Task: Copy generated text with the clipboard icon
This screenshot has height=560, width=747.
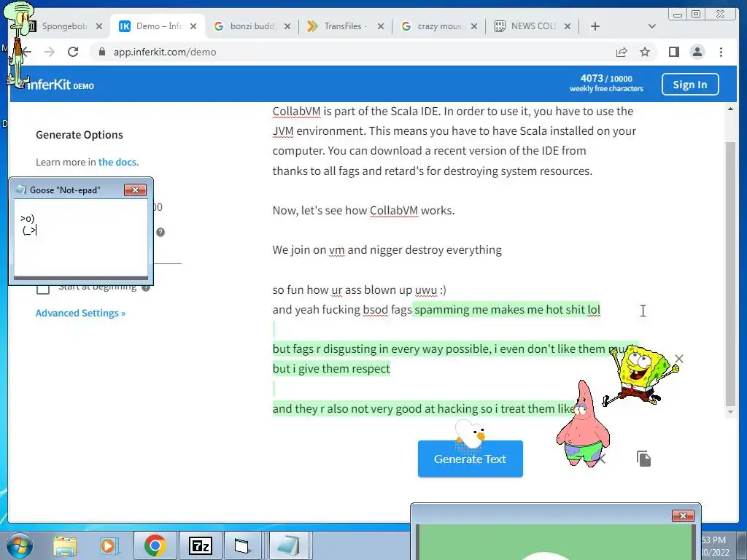Action: click(643, 459)
